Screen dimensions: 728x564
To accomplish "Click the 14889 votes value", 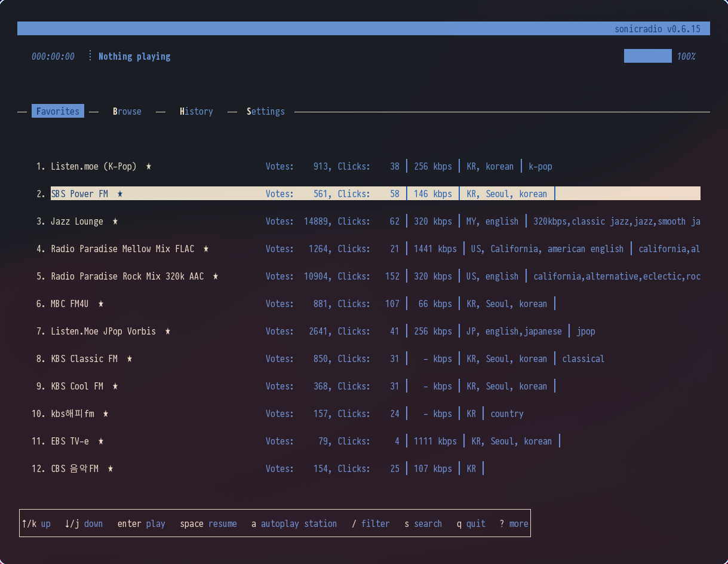I will pos(316,221).
